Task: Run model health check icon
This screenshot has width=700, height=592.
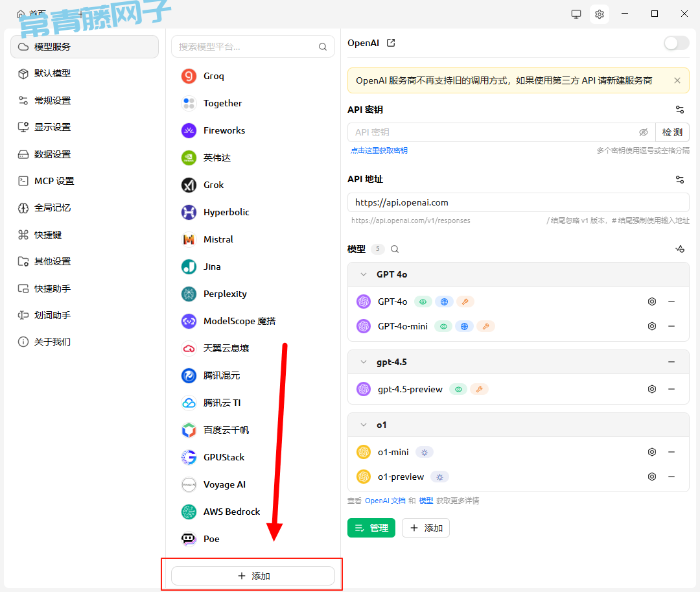Action: tap(680, 249)
